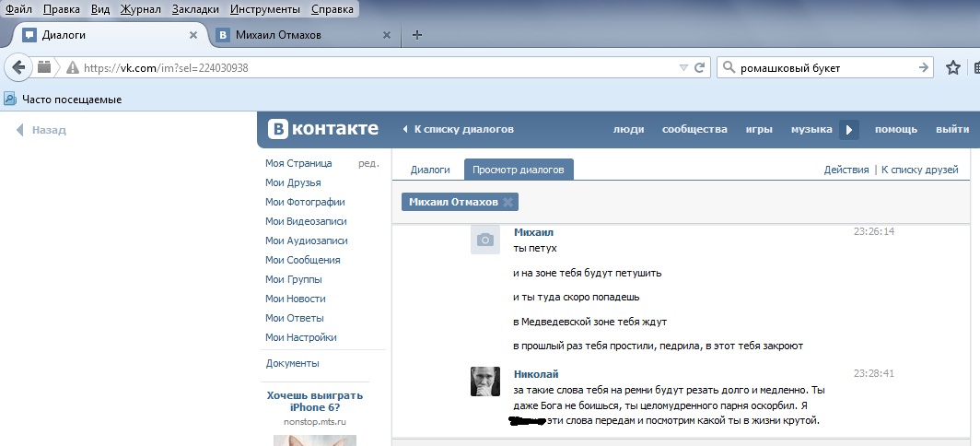Click the bookmark star icon

click(953, 67)
